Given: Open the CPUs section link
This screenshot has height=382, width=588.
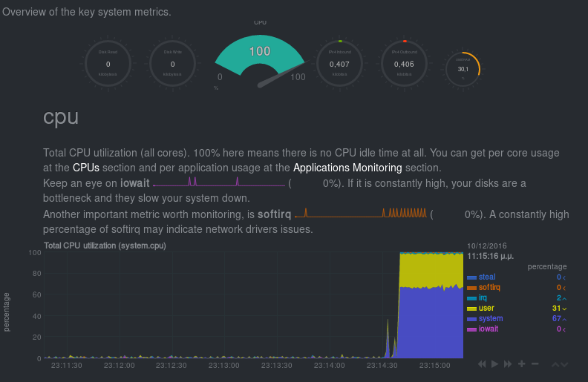Looking at the screenshot, I should click(x=85, y=168).
